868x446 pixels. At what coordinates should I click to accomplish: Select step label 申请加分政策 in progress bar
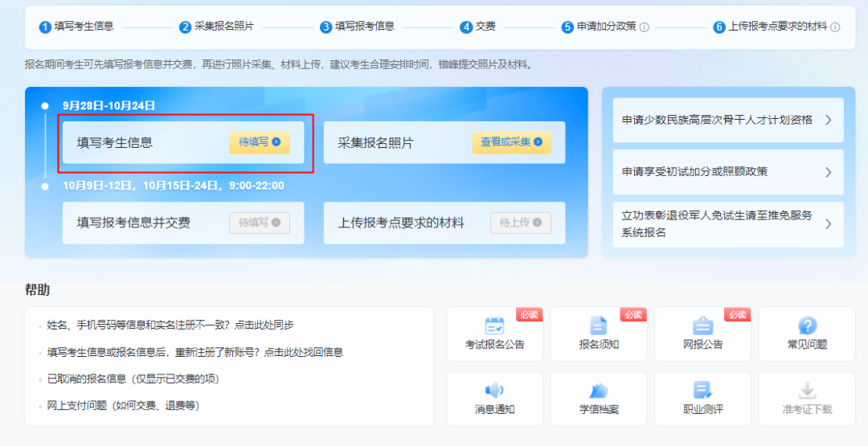click(x=607, y=26)
